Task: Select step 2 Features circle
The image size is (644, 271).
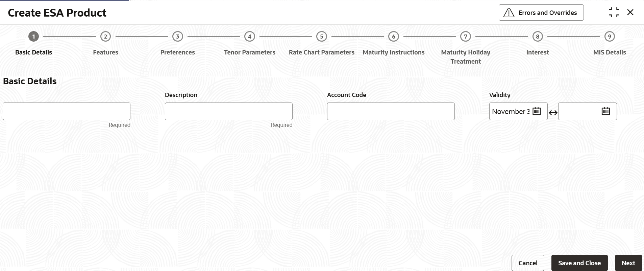Action: tap(105, 37)
